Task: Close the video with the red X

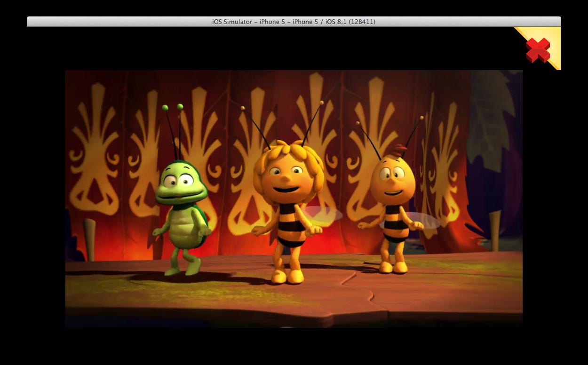Action: [538, 50]
